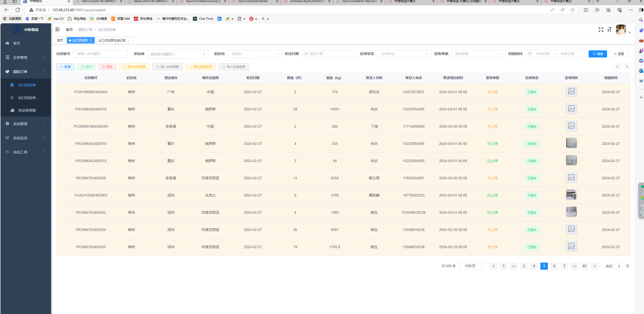Check the row PCN1999992402004
644x314 pixels.
(63, 92)
